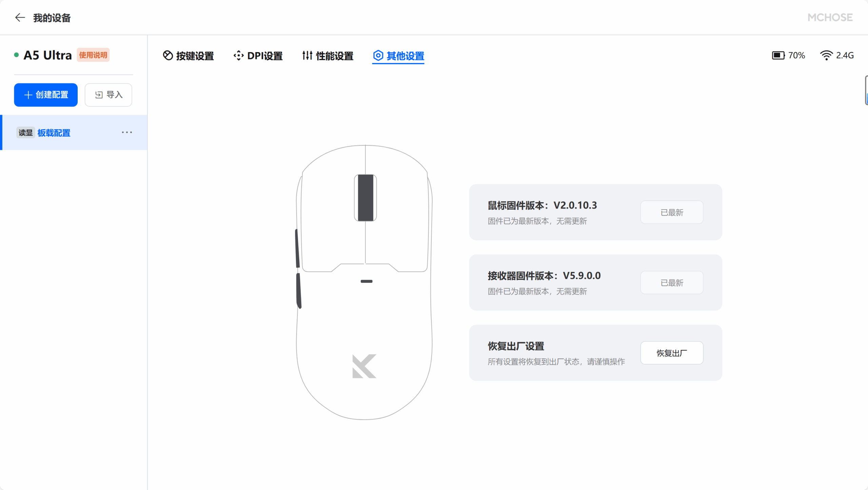Image resolution: width=868 pixels, height=490 pixels.
Task: Open the 性能设置 tab
Action: (x=328, y=56)
